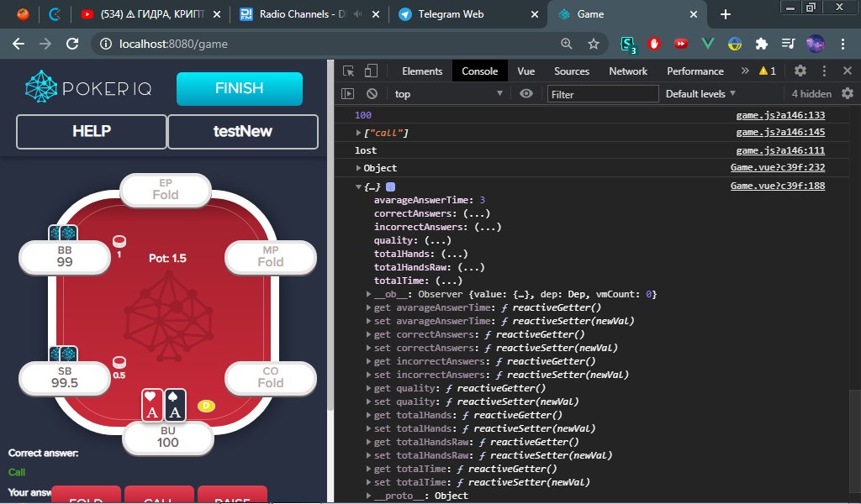Viewport: 861px width, 504px height.
Task: Expand the Object log entry
Action: [x=358, y=168]
